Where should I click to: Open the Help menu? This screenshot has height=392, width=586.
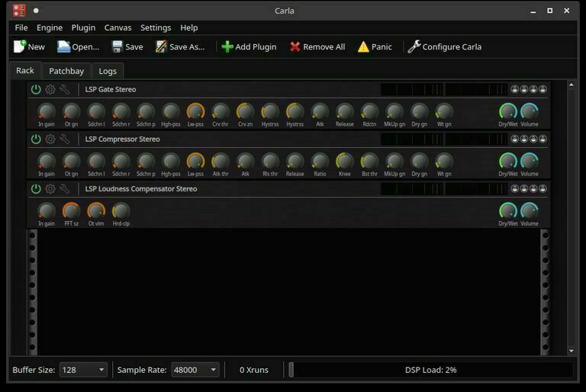(x=188, y=27)
